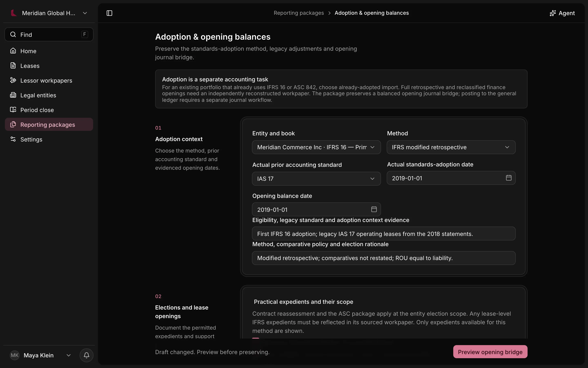588x368 pixels.
Task: Click the 'Adoption context' section heading
Action: pyautogui.click(x=179, y=139)
